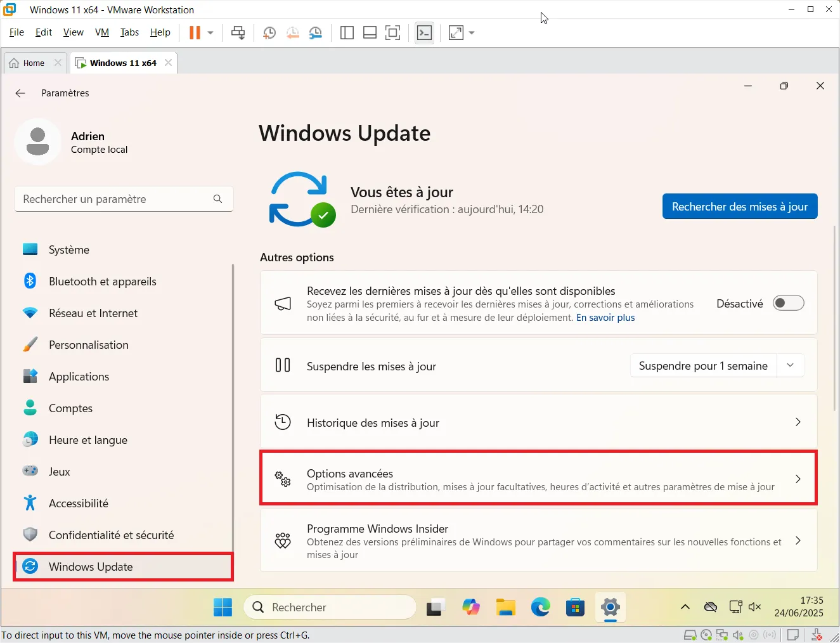Click VMware status bar sound card icon
The height and width of the screenshot is (643, 840).
pos(738,635)
